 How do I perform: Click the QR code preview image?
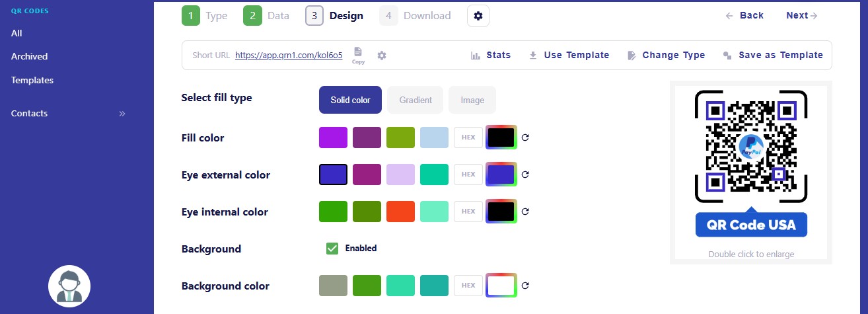[x=751, y=165]
